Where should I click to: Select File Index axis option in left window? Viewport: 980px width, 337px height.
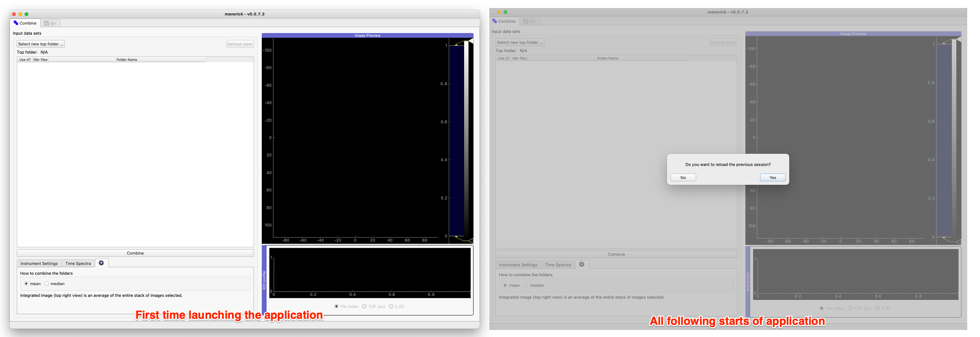(337, 307)
